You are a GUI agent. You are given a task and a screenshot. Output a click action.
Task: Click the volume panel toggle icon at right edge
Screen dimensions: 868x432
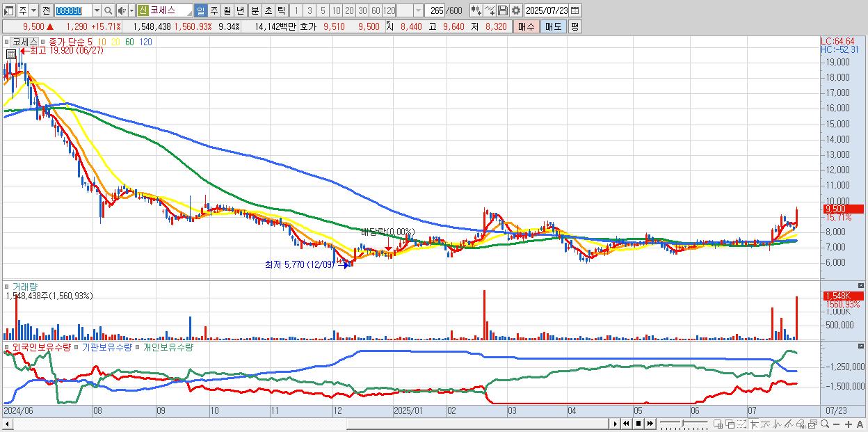pyautogui.click(x=862, y=285)
